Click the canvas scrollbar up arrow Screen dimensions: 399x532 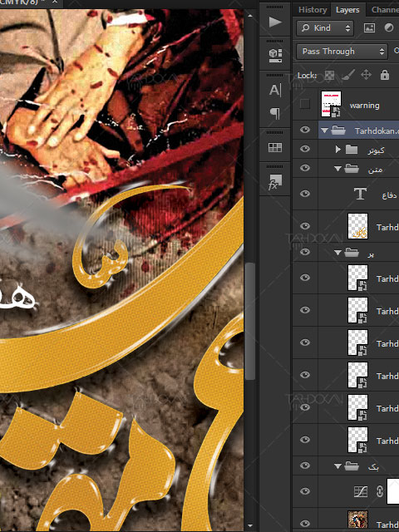(250, 16)
